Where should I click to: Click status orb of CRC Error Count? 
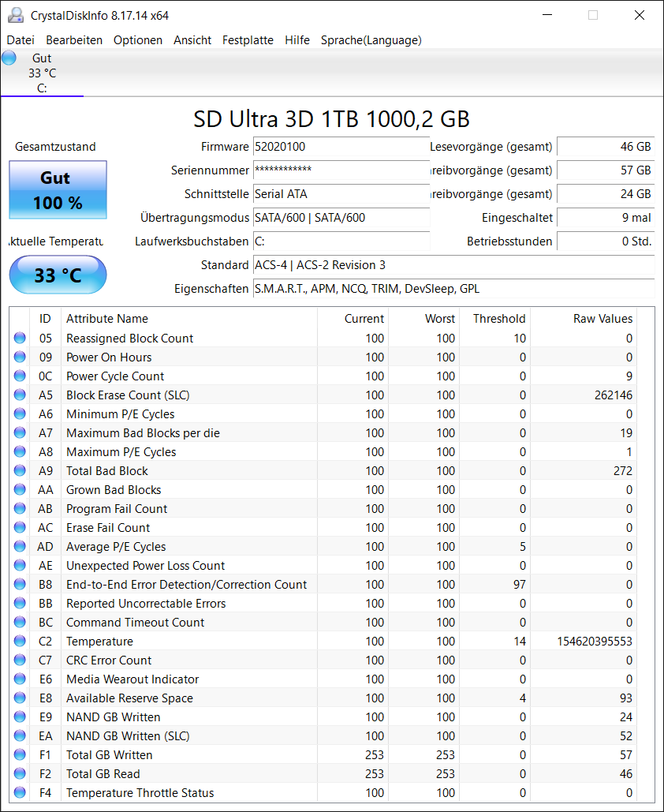pyautogui.click(x=20, y=660)
